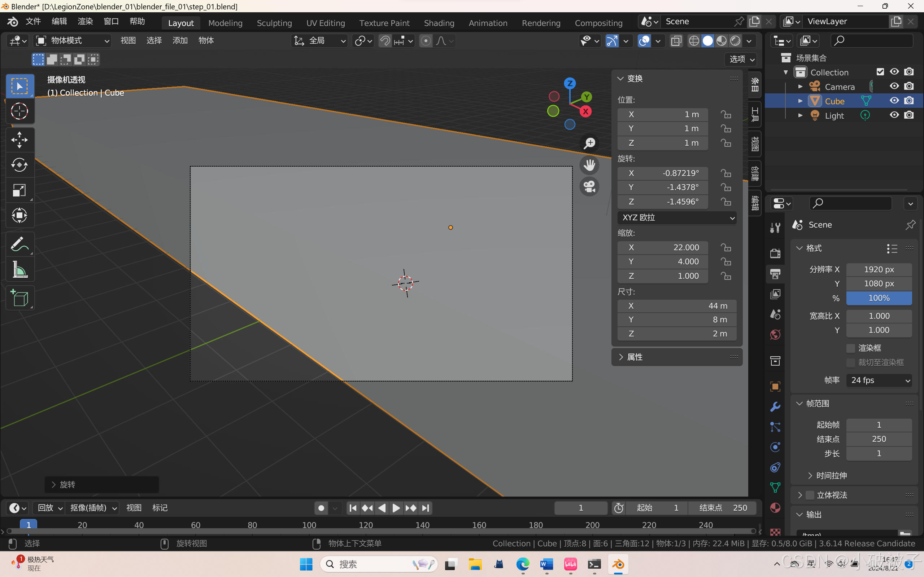This screenshot has width=924, height=577.
Task: Hide the Light object in outliner
Action: pos(894,115)
